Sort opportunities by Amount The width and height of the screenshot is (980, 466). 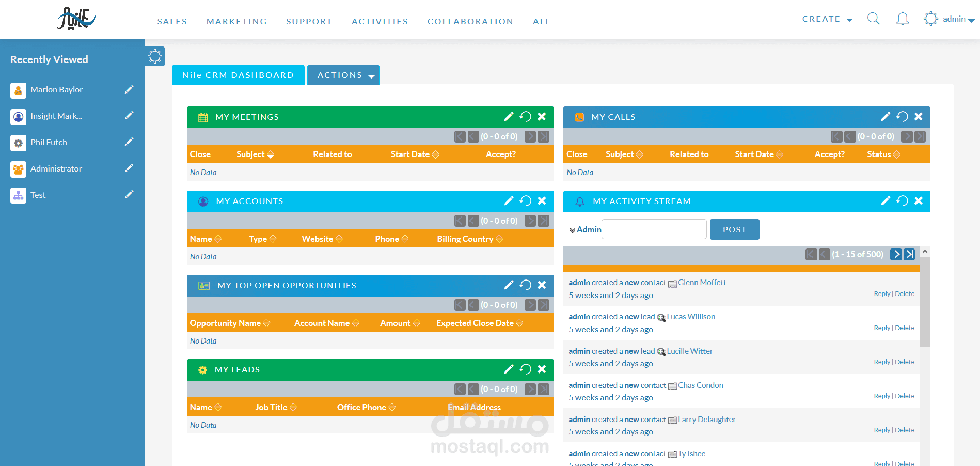[x=400, y=323]
